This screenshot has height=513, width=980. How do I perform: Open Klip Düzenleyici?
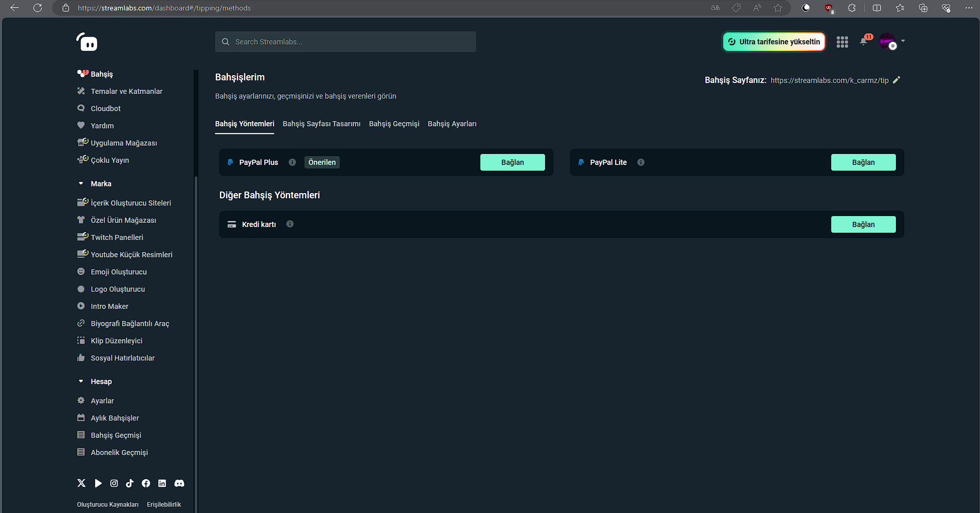116,341
